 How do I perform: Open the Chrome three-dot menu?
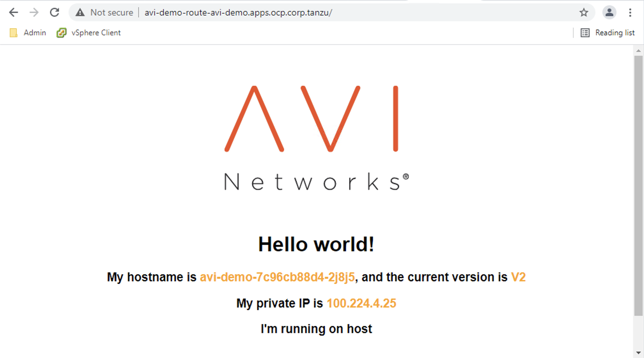click(630, 12)
